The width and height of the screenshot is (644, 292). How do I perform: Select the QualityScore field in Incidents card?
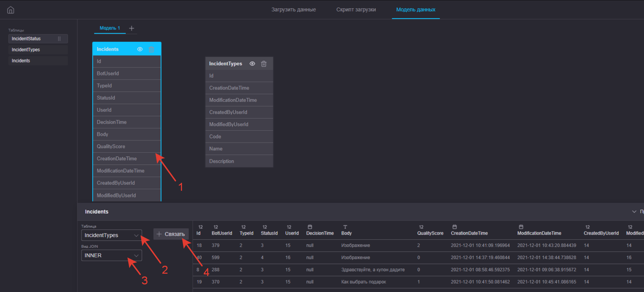coord(127,147)
